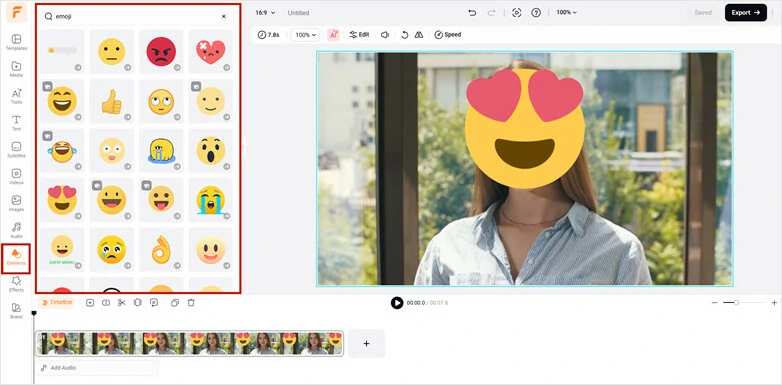
Task: Open the Audio sidebar tab
Action: [16, 230]
